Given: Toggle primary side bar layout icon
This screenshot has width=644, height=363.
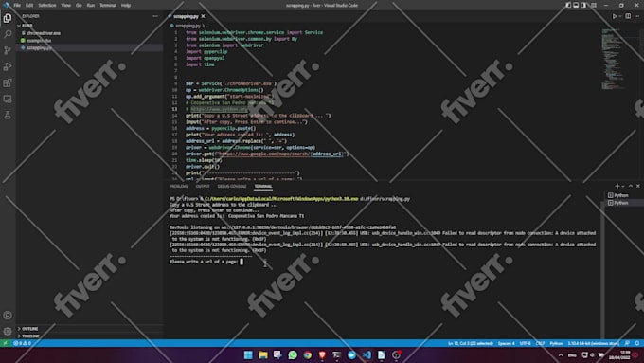Looking at the screenshot, I should pyautogui.click(x=568, y=6).
